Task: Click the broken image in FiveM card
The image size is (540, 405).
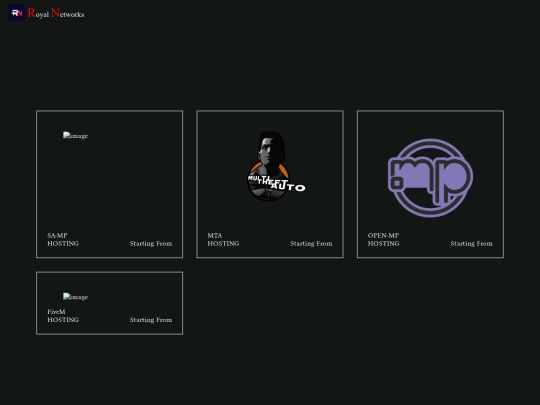Action: 75,297
